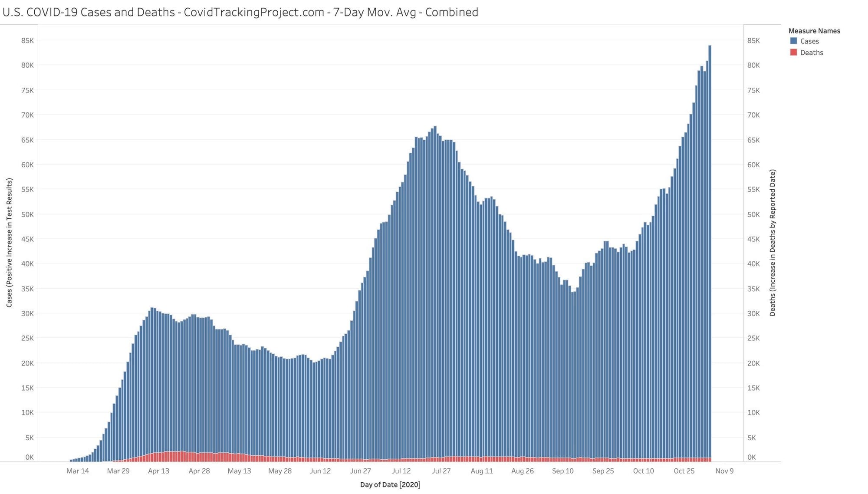Click the Cases left axis title
The height and width of the screenshot is (494, 868).
point(9,243)
